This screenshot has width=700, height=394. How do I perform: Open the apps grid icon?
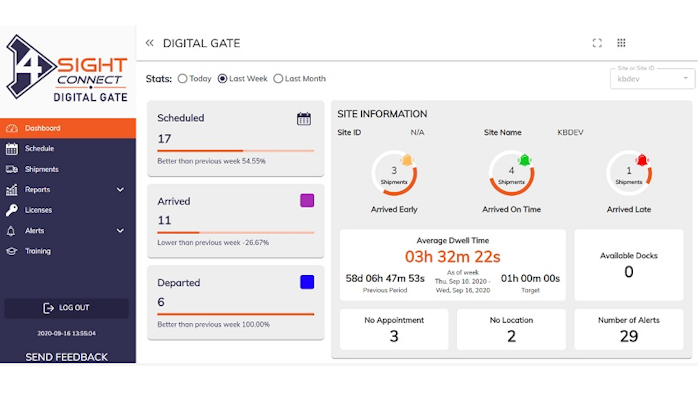pos(621,43)
